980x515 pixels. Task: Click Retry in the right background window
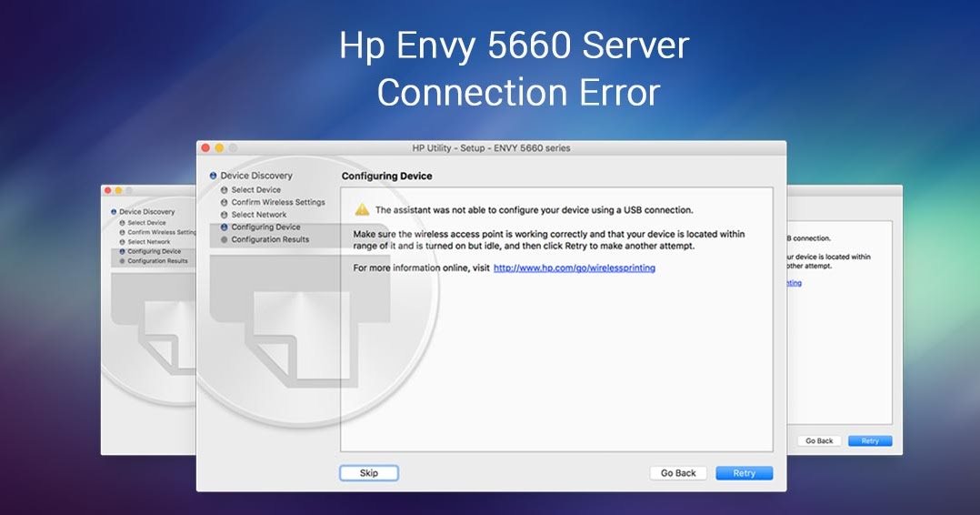[870, 441]
